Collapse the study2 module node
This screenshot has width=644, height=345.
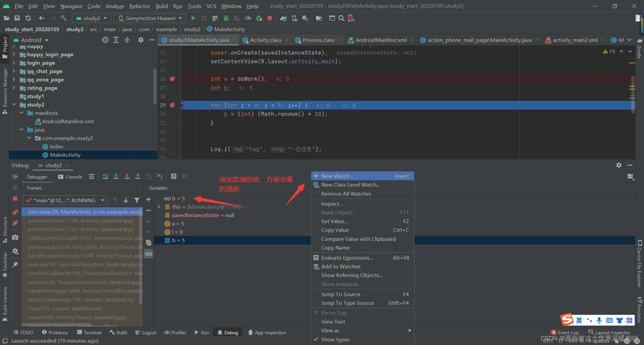(x=14, y=105)
